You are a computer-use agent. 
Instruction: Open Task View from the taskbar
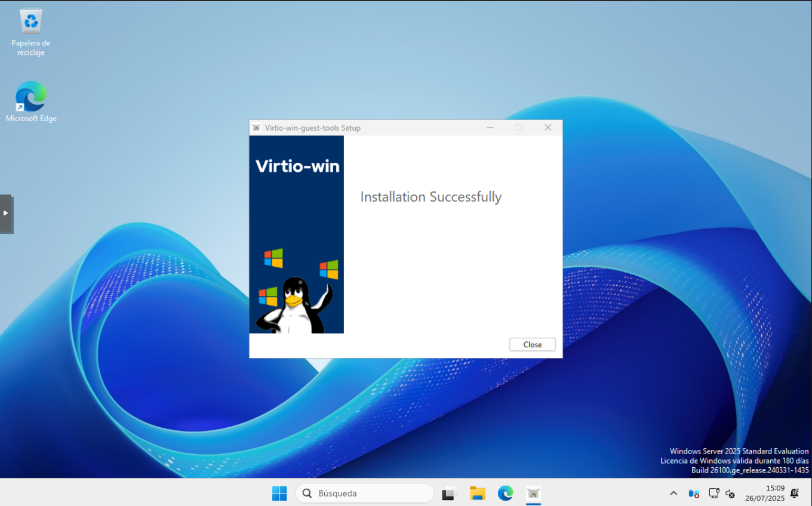tap(448, 493)
